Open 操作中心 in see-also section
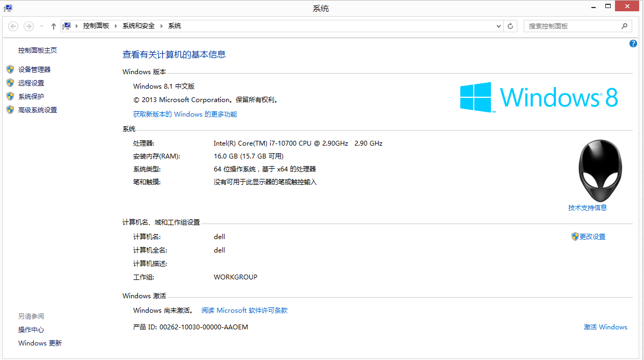 31,329
